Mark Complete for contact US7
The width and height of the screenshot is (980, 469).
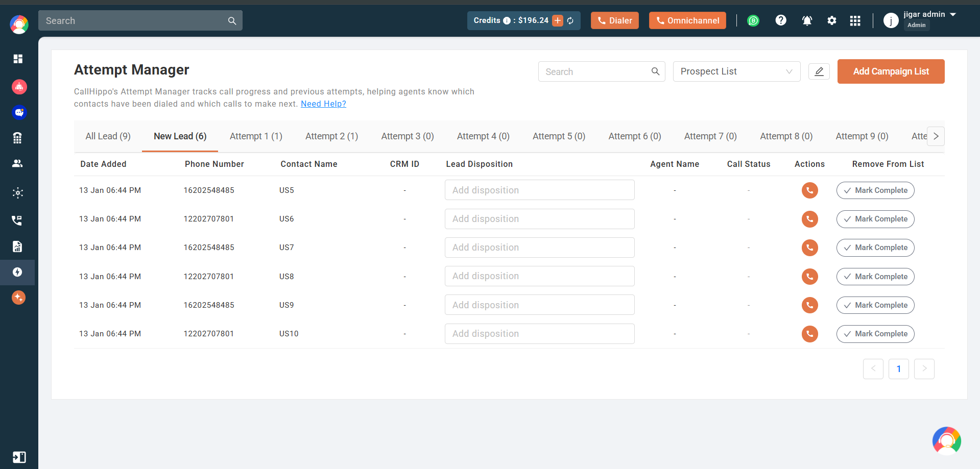click(875, 248)
